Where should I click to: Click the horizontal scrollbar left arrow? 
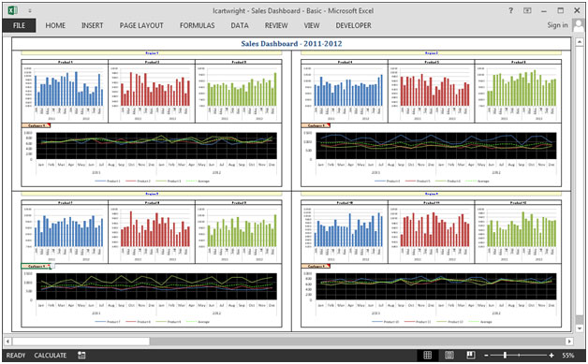tap(7, 342)
